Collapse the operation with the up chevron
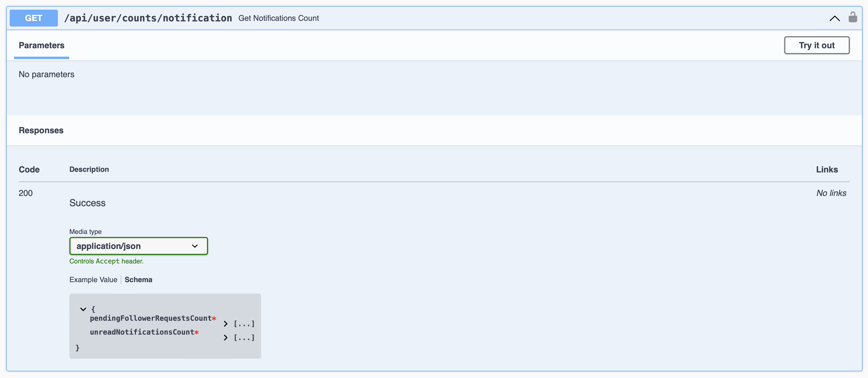 pyautogui.click(x=834, y=18)
